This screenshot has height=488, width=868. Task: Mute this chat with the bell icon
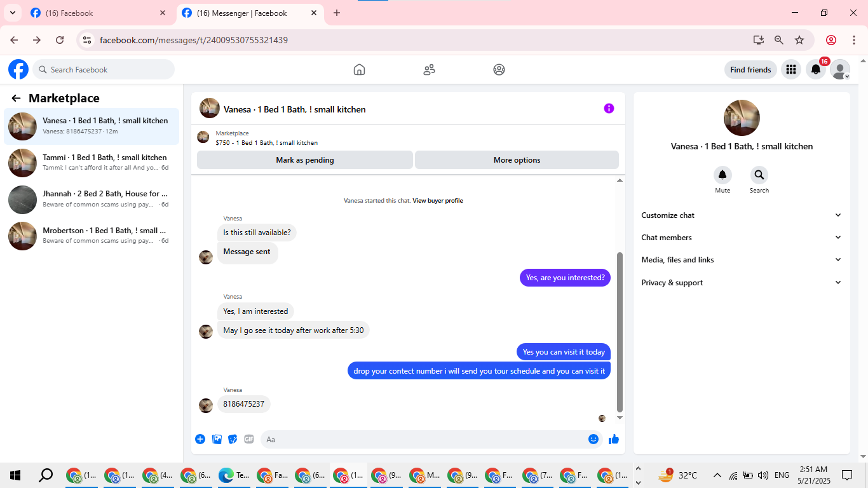(x=722, y=175)
